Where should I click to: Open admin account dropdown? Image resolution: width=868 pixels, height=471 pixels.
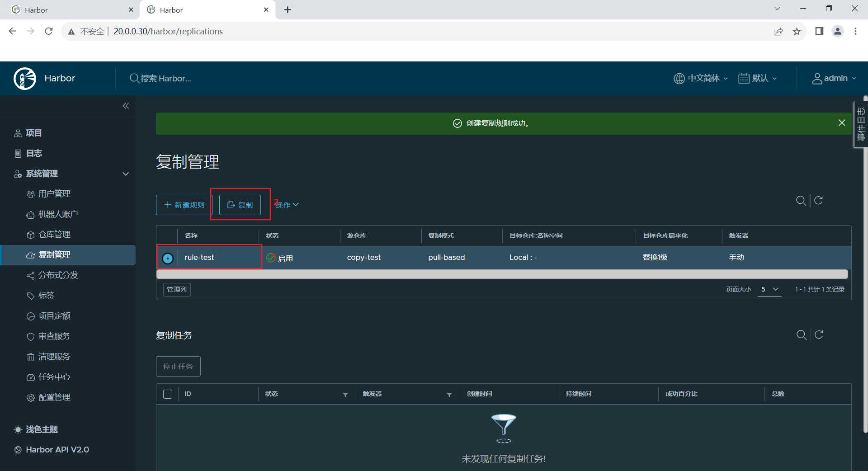834,78
